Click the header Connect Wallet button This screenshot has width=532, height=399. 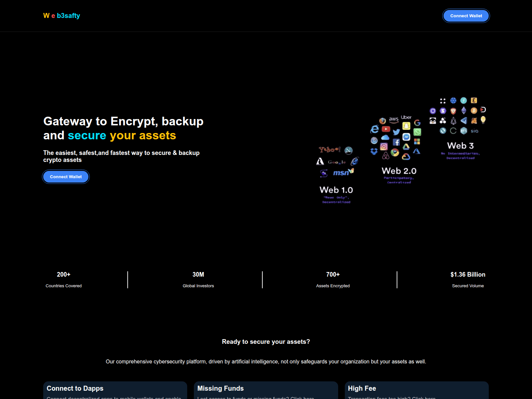pos(466,16)
